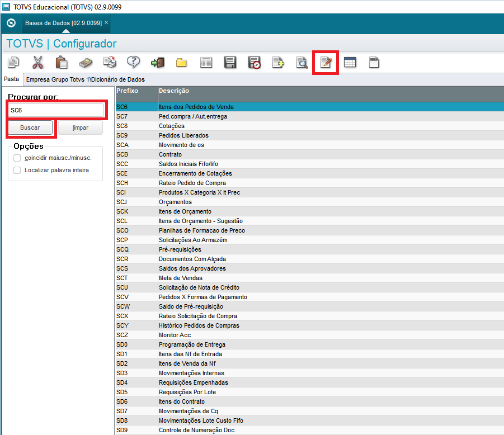Select SCP Solicitações Ao Armazém row

[x=310, y=240]
